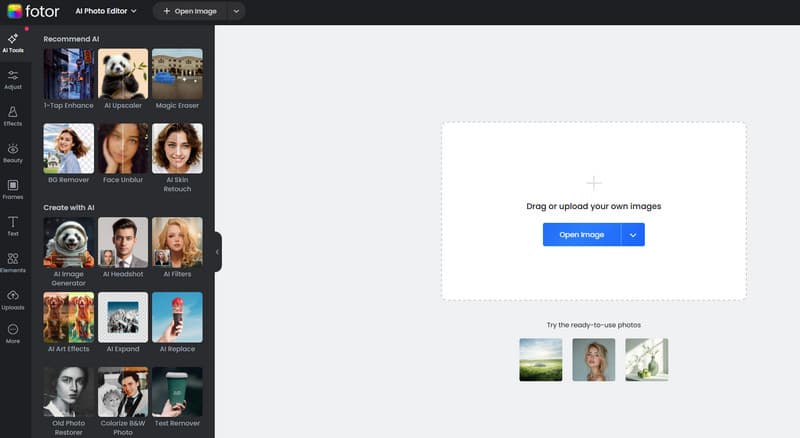The height and width of the screenshot is (438, 800).
Task: Switch to the AI Tools tab
Action: 13,42
